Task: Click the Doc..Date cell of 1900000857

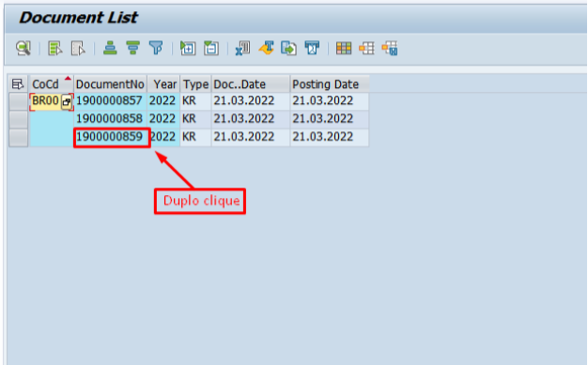Action: coord(251,100)
